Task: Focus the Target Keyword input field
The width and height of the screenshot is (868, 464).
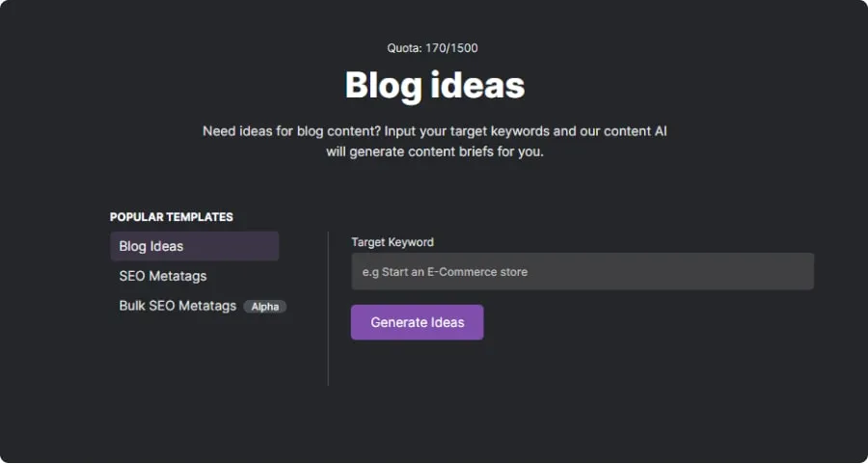Action: tap(582, 272)
